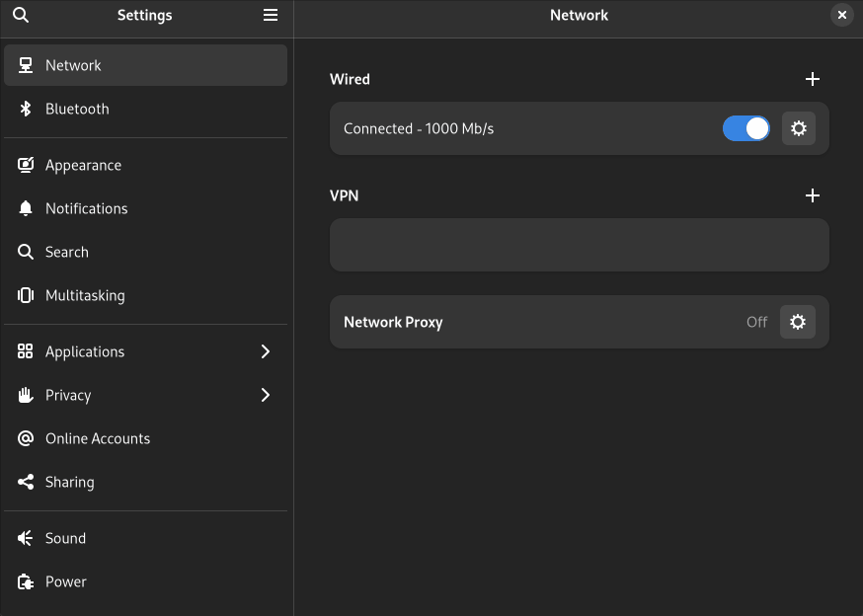
Task: Select the Bluetooth settings icon
Action: pos(25,109)
